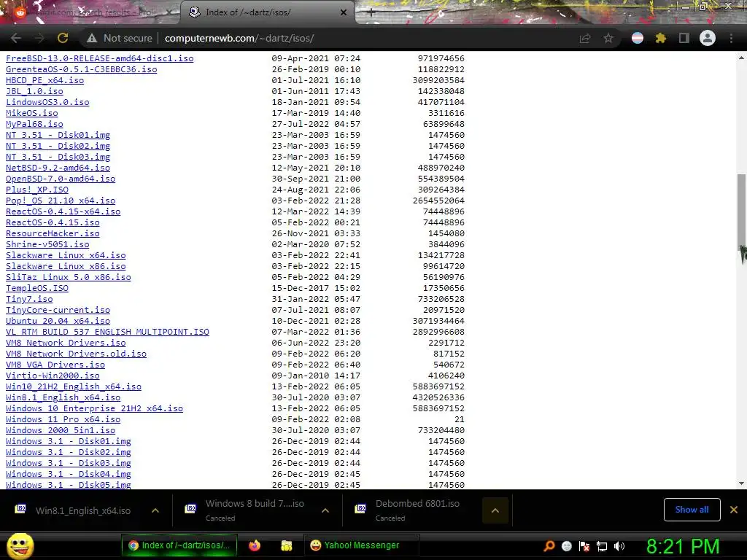
Task: Download TinyCore-current.iso
Action: click(58, 311)
